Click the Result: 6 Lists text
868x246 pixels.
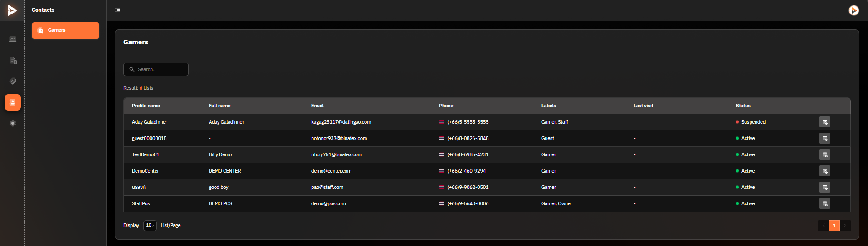(138, 88)
